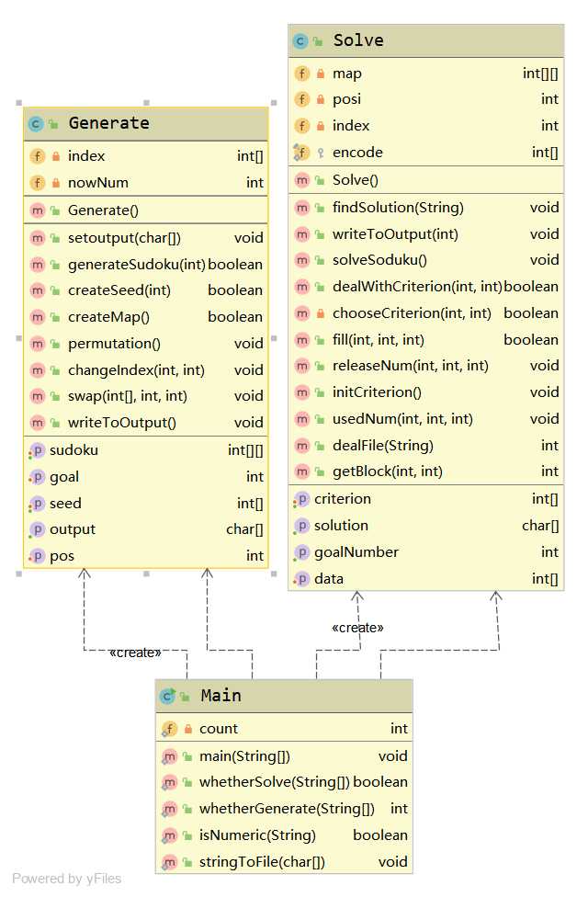Click the property icon next to goalNumber
The width and height of the screenshot is (588, 897).
pos(301,552)
